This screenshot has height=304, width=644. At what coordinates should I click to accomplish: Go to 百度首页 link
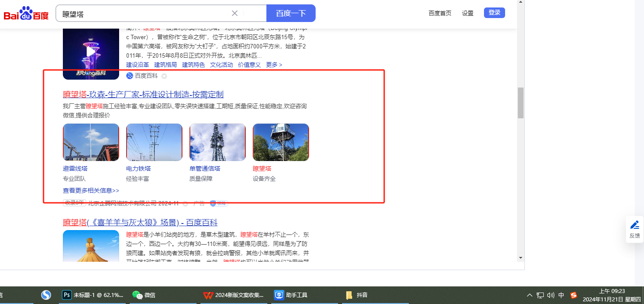click(x=440, y=13)
